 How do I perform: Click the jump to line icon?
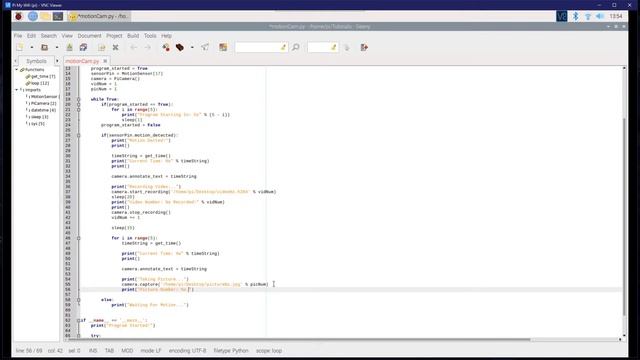tap(347, 47)
